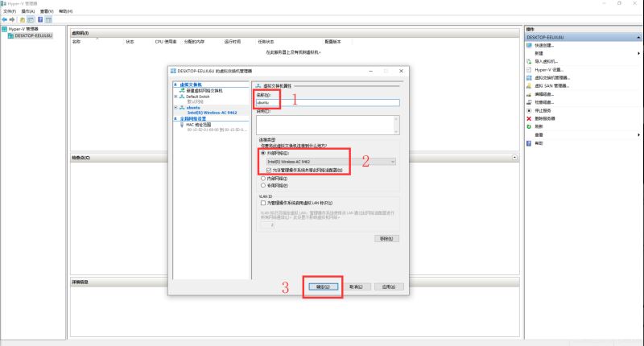
Task: Click the 导入虚拟机 (Import VM) action icon
Action: pos(529,61)
